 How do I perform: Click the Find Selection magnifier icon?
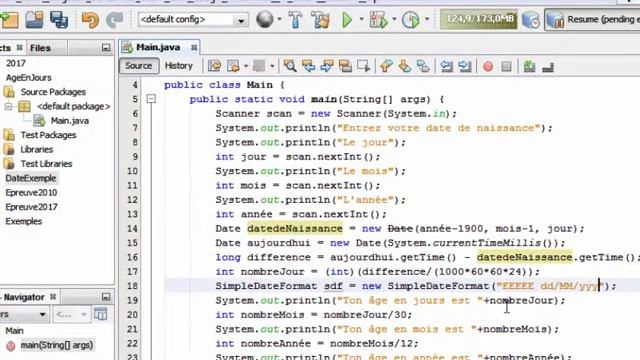[x=290, y=66]
